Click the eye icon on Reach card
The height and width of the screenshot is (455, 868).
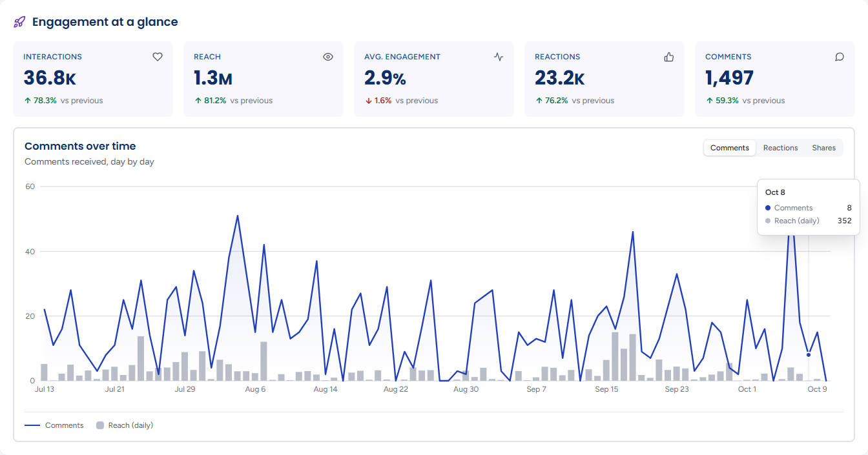click(x=328, y=57)
